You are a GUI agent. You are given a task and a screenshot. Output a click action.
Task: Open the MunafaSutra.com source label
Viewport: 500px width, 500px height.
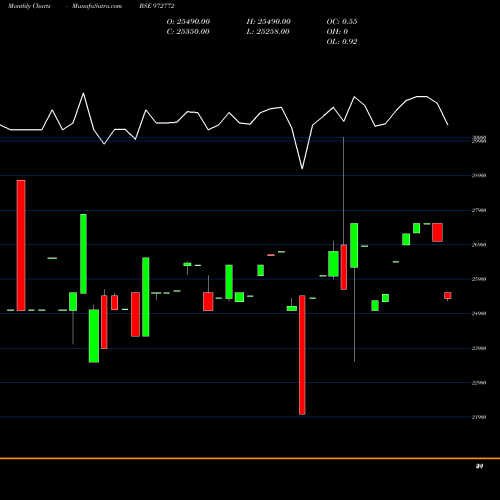point(97,6)
